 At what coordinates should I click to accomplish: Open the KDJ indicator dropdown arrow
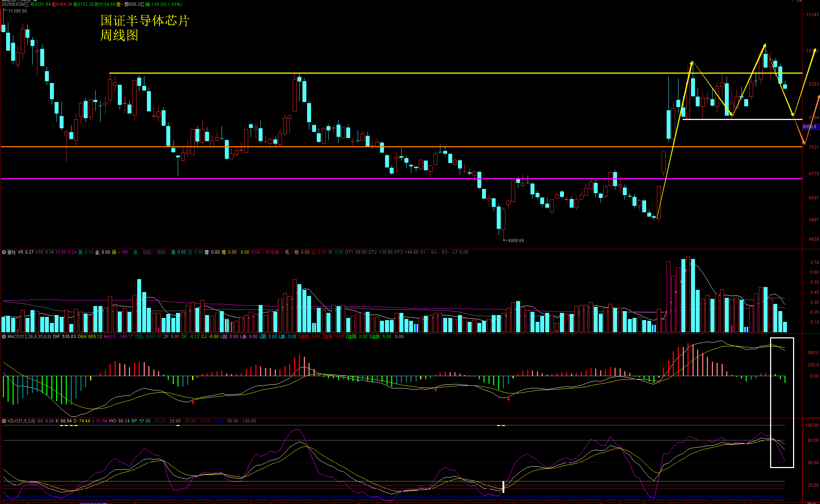pos(4,421)
